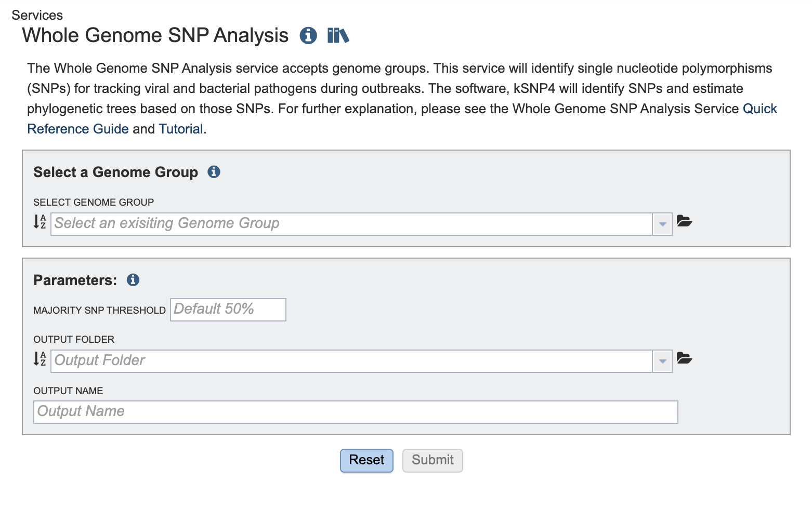The width and height of the screenshot is (812, 510).
Task: Open the Tutorial link
Action: pyautogui.click(x=180, y=129)
